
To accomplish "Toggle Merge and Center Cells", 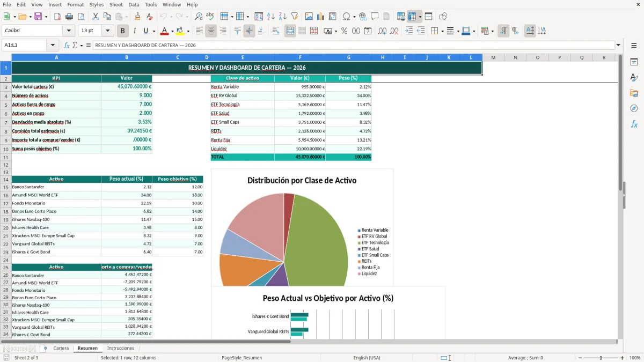I will click(290, 31).
